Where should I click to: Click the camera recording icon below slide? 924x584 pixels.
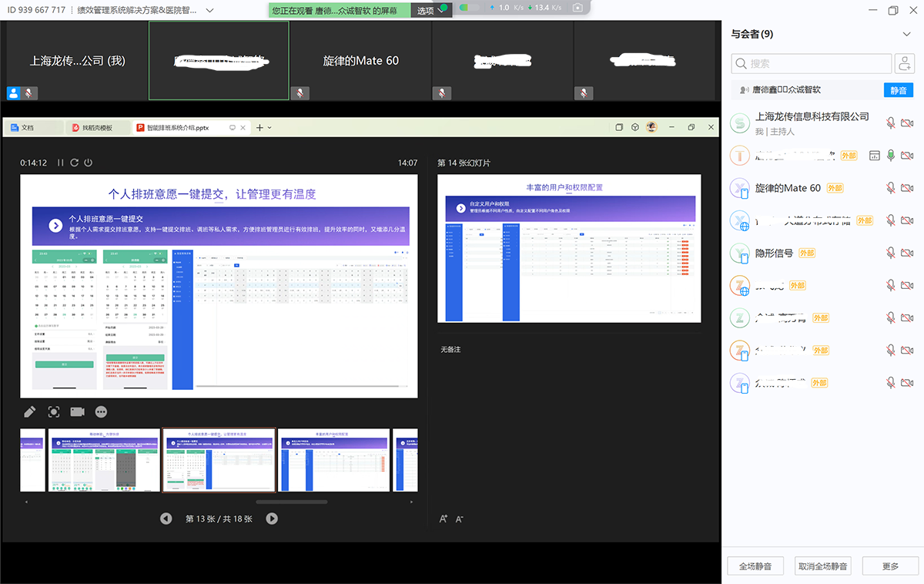click(77, 412)
